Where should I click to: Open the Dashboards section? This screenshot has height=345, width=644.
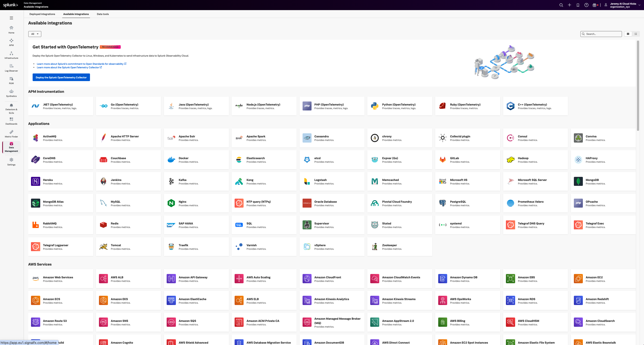tap(11, 121)
